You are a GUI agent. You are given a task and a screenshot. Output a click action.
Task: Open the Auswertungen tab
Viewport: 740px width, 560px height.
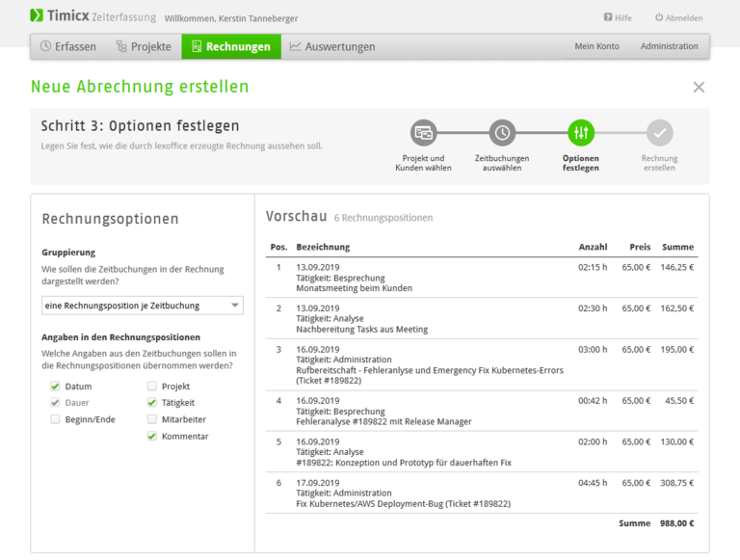pos(332,46)
